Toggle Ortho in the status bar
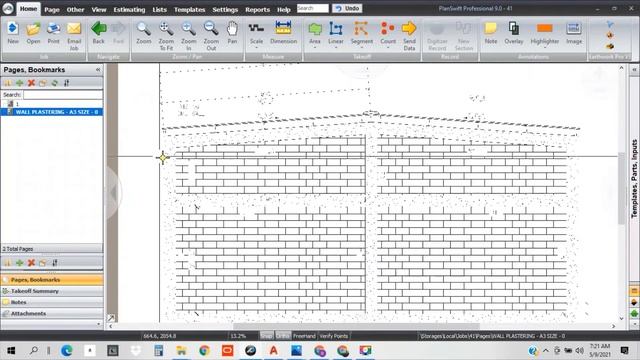The height and width of the screenshot is (360, 640). point(283,336)
